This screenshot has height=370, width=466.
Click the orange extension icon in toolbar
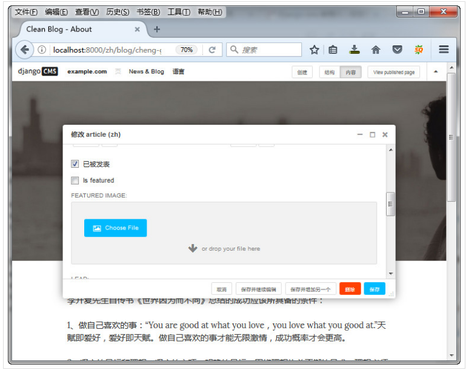pos(419,50)
